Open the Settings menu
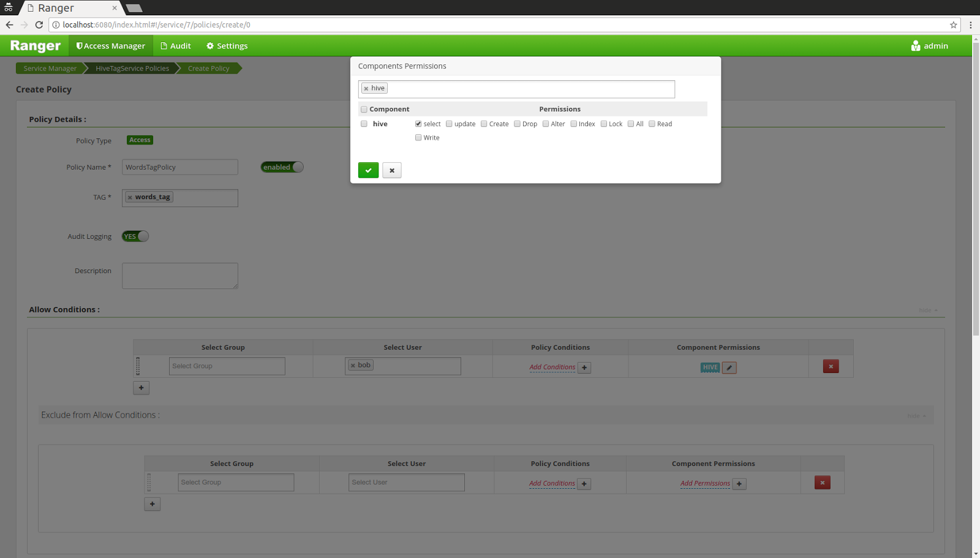The image size is (980, 558). click(x=226, y=45)
